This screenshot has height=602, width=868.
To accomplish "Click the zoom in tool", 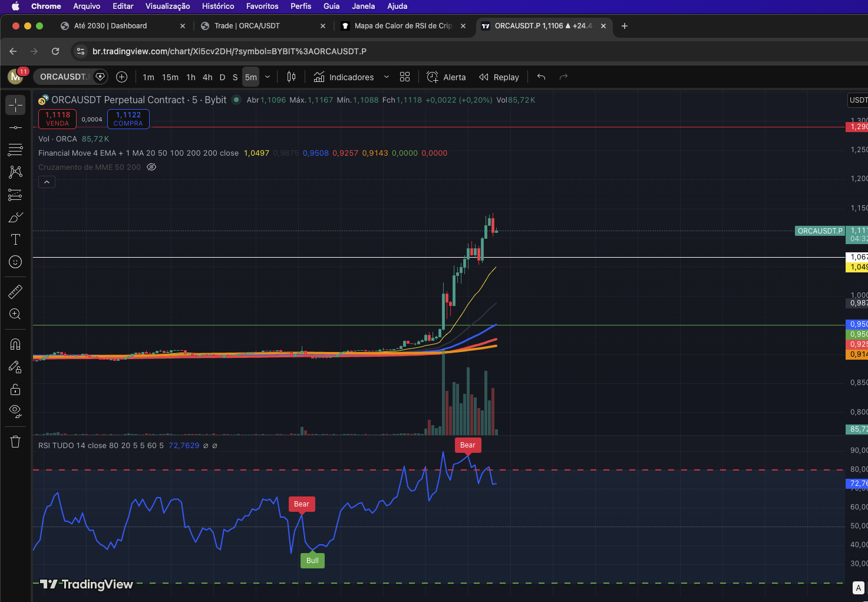I will (x=15, y=314).
